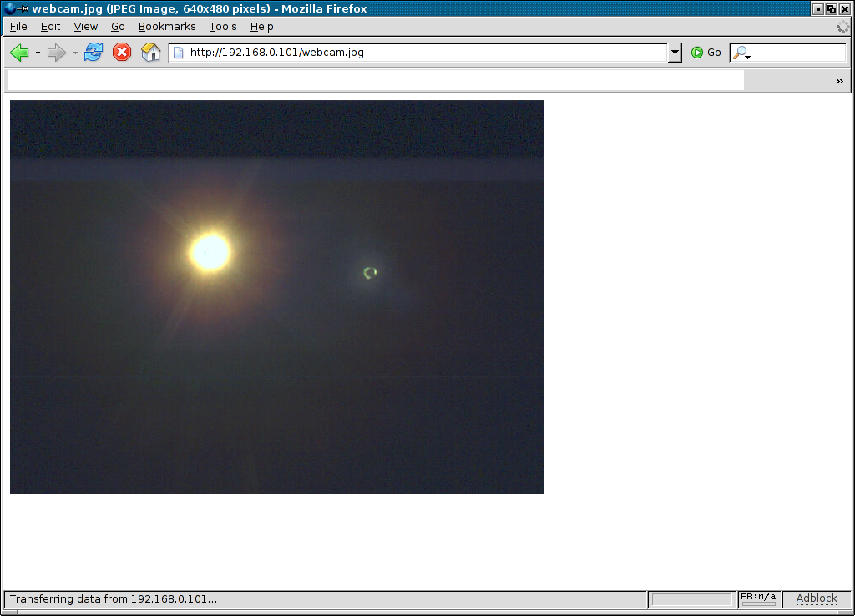Click the loading progress bar in status bar
Viewport: 855px width, 616px height.
(691, 599)
